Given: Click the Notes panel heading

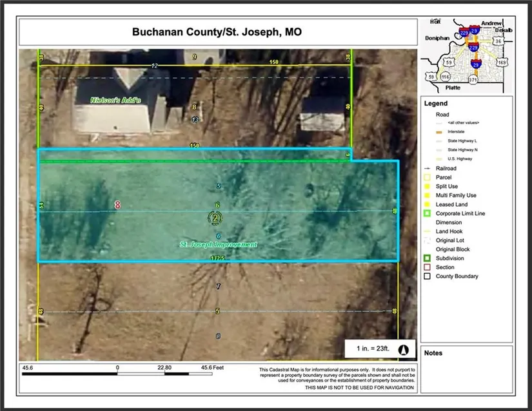Looking at the screenshot, I should click(x=433, y=353).
